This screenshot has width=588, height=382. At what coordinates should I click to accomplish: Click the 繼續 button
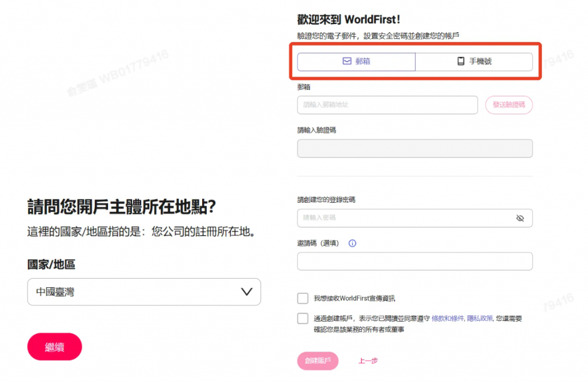[55, 347]
